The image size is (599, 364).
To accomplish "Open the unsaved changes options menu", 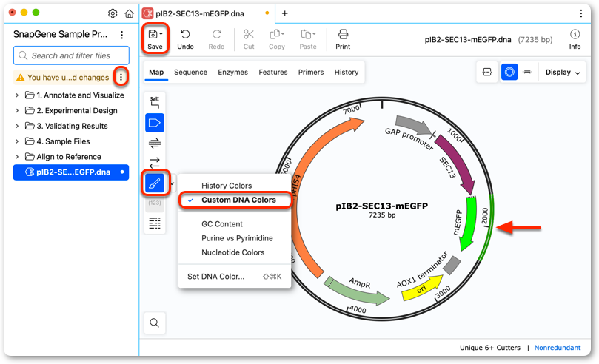I will pyautogui.click(x=121, y=78).
